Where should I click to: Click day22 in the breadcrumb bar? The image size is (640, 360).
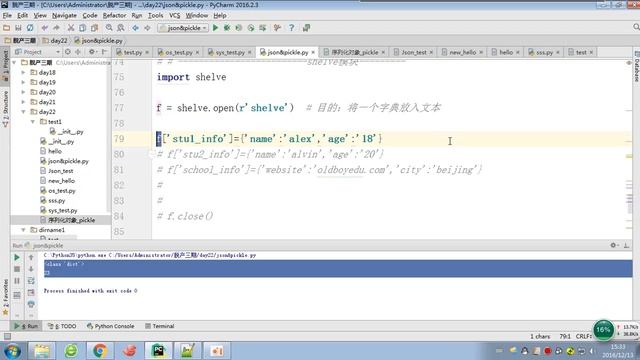tap(55, 40)
